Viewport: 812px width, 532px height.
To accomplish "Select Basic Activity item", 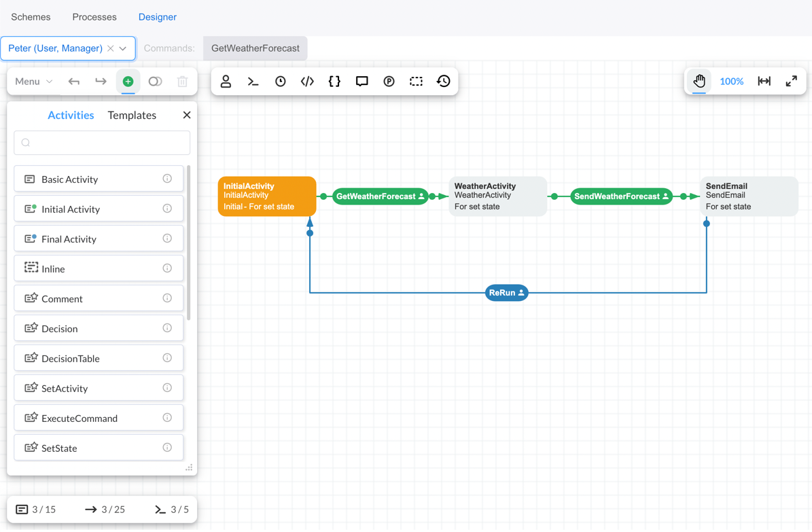I will click(99, 179).
